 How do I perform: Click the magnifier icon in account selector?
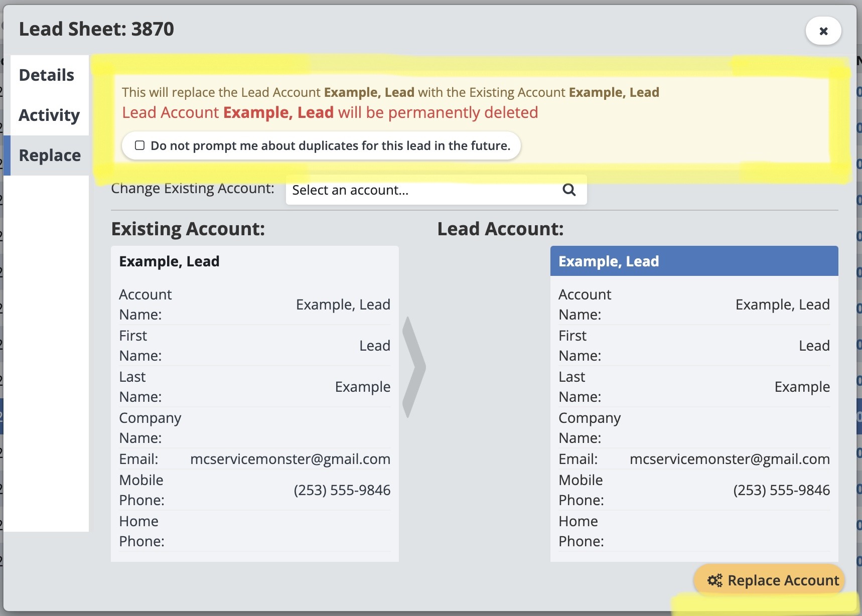click(568, 190)
